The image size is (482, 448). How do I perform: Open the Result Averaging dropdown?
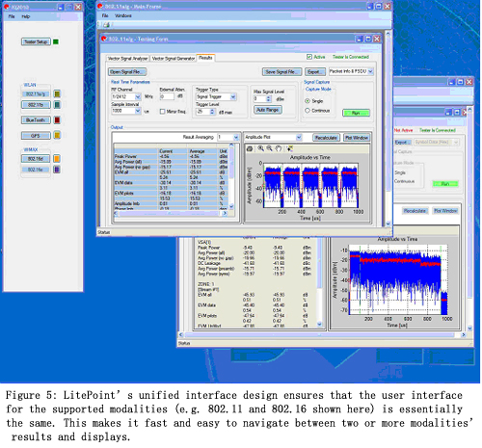pyautogui.click(x=236, y=138)
